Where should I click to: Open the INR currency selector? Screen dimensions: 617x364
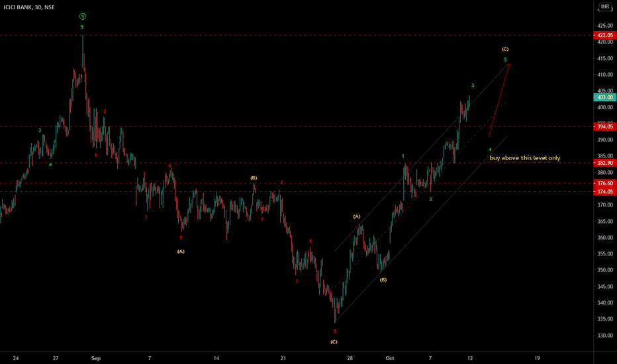pos(605,7)
